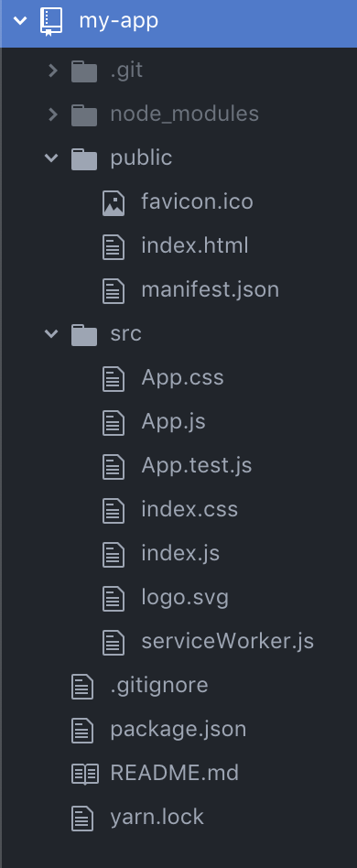357x868 pixels.
Task: Click the App.js file icon
Action: (x=114, y=422)
